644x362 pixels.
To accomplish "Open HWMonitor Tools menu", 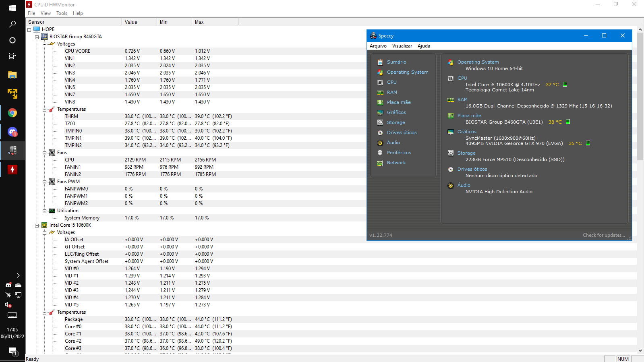I will click(62, 13).
